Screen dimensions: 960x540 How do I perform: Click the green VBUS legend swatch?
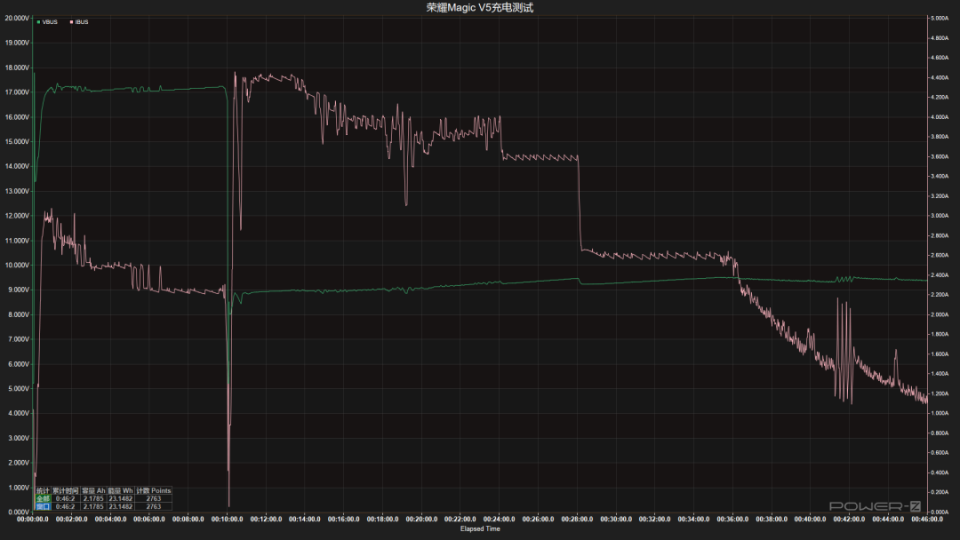pyautogui.click(x=39, y=22)
